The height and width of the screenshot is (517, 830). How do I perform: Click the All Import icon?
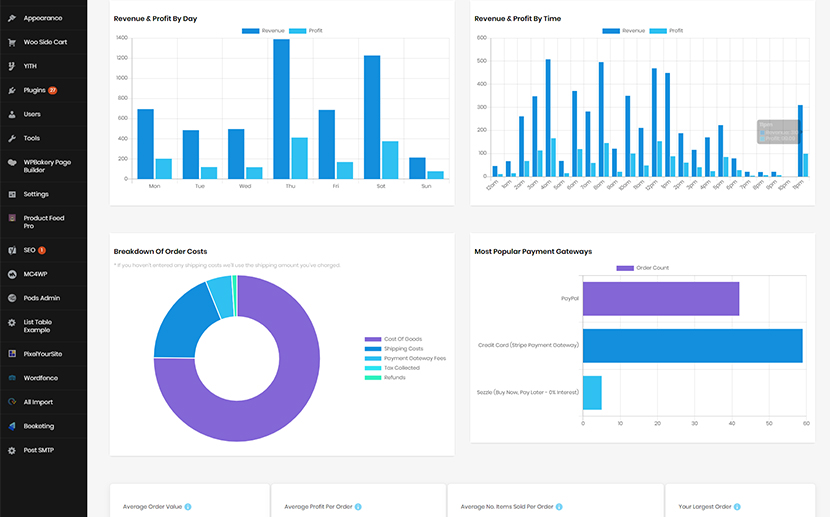(12, 402)
